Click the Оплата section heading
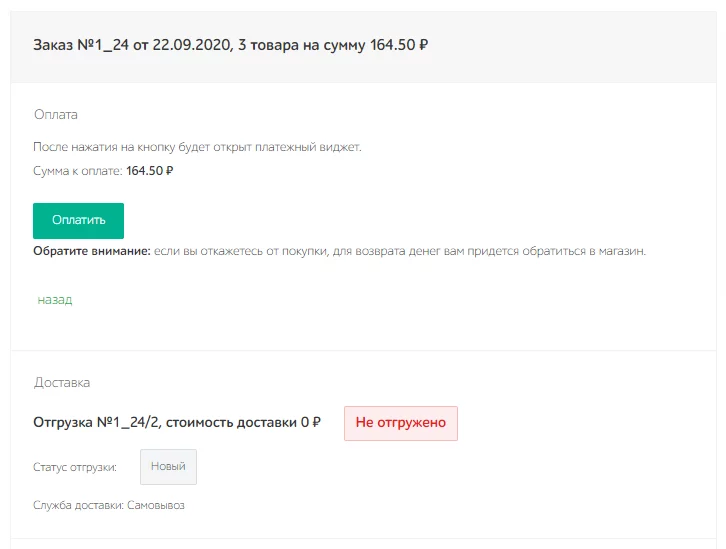 click(56, 115)
